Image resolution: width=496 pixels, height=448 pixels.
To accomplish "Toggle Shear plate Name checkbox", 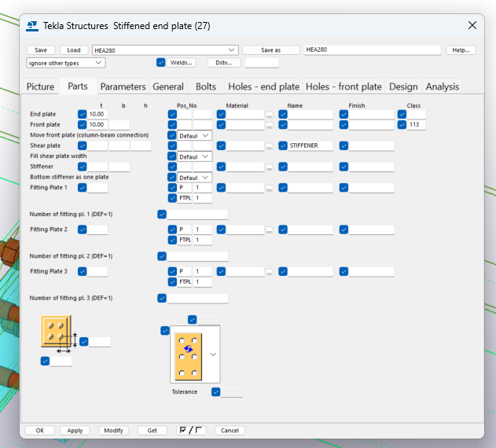I will pos(283,145).
